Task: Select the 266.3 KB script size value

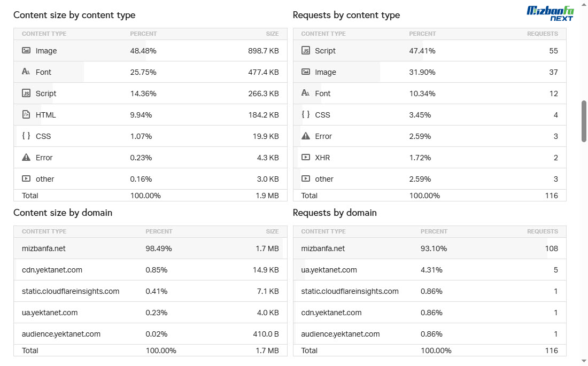Action: pyautogui.click(x=263, y=94)
